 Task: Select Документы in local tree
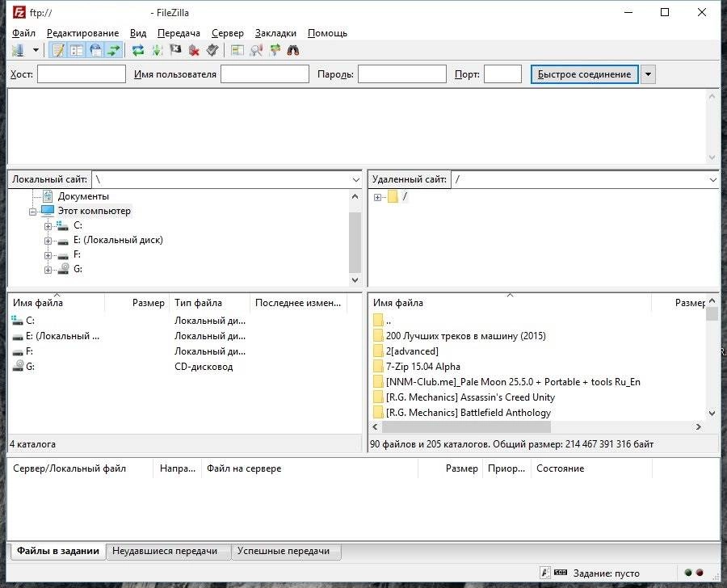click(83, 196)
